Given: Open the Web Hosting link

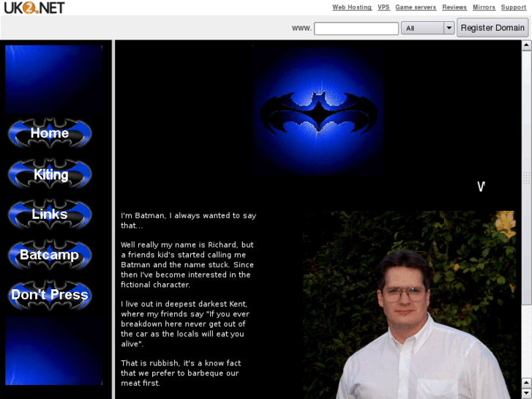Looking at the screenshot, I should (x=352, y=7).
